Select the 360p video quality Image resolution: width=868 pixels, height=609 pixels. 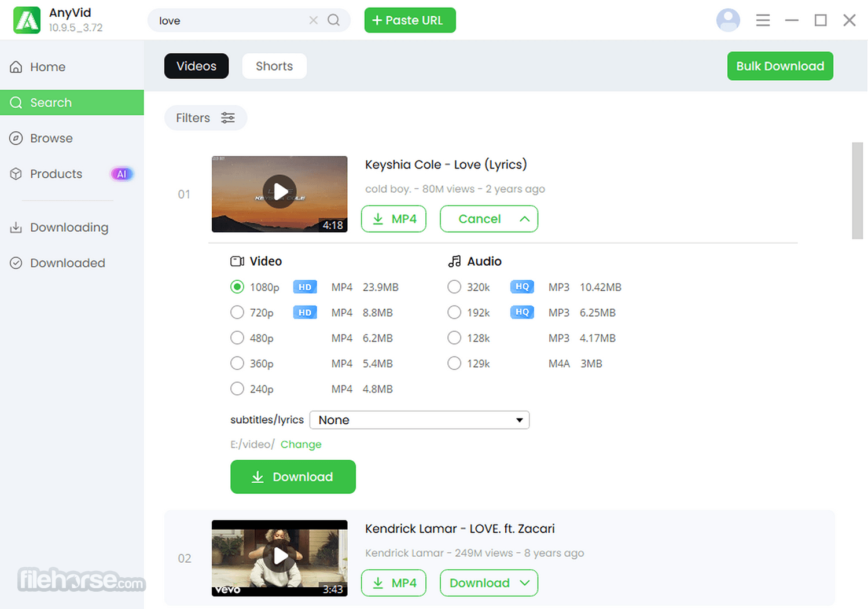(x=237, y=364)
